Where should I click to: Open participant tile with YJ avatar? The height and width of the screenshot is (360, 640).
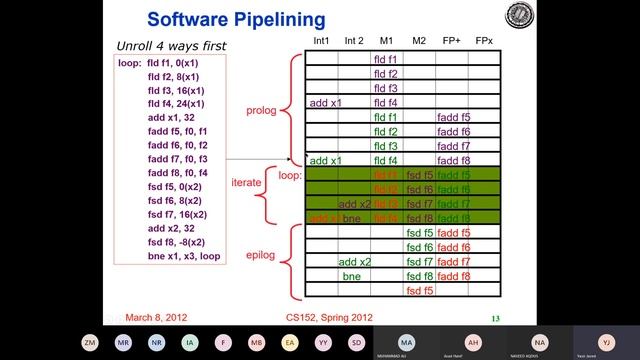[x=607, y=343]
